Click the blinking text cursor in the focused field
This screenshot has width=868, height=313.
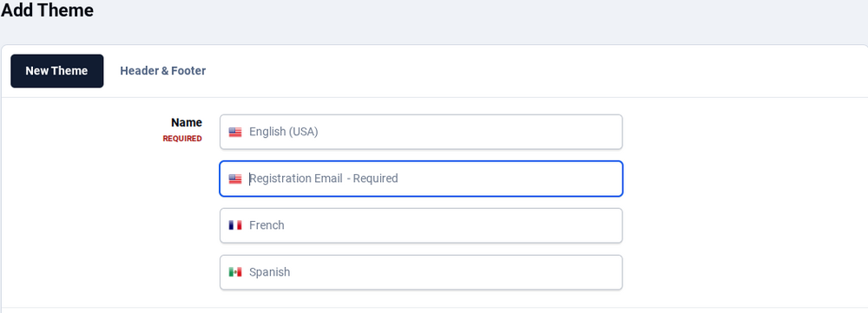(x=250, y=179)
